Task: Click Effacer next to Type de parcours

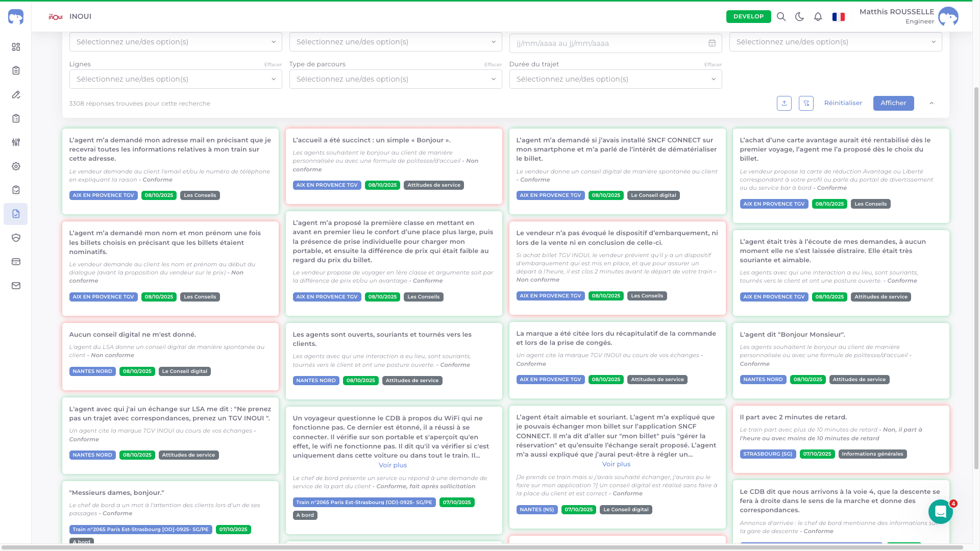Action: point(493,65)
